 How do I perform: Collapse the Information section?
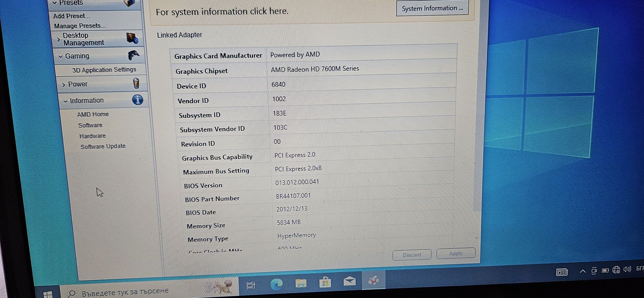pyautogui.click(x=65, y=101)
